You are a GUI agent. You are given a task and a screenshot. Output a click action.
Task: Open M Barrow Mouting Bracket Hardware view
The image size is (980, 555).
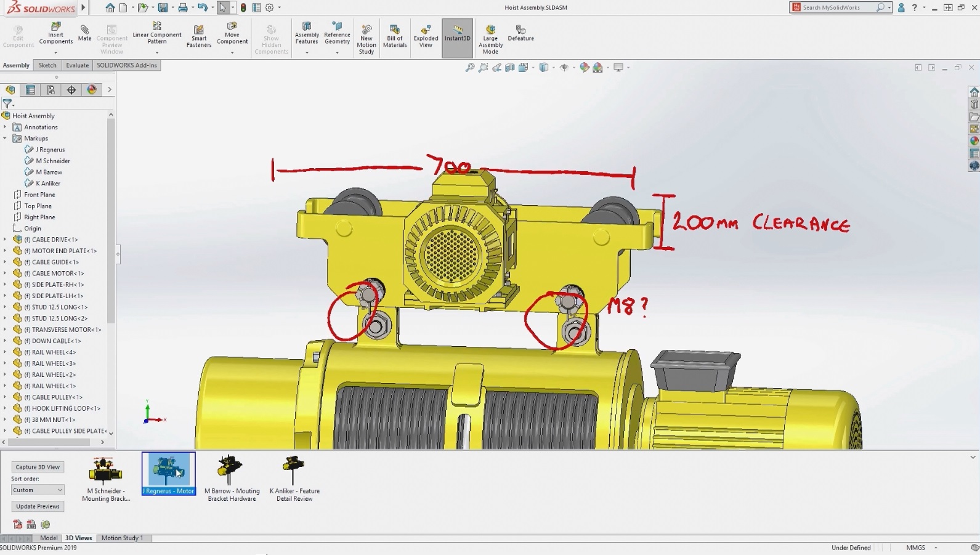point(232,480)
